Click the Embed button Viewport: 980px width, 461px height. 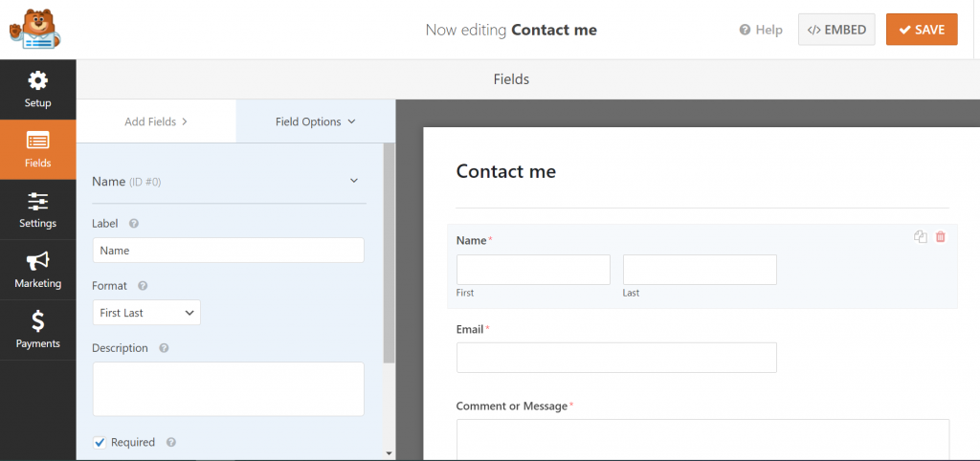tap(836, 30)
